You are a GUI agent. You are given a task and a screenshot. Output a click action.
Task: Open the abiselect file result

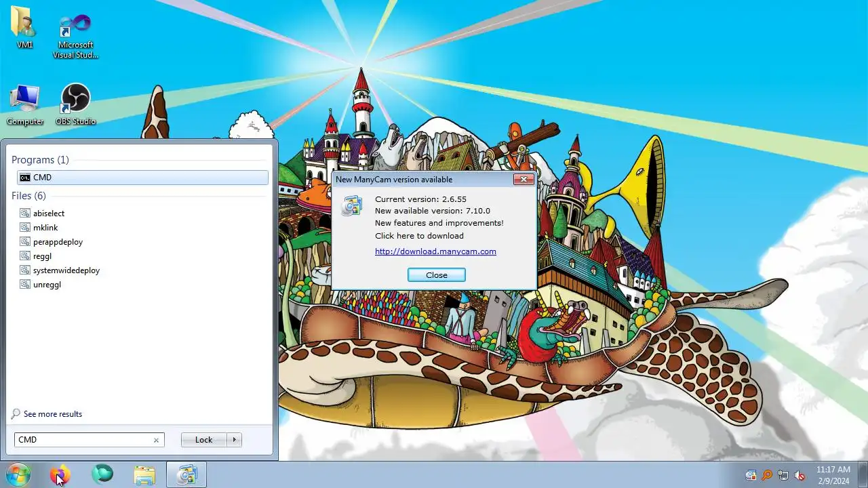coord(49,213)
